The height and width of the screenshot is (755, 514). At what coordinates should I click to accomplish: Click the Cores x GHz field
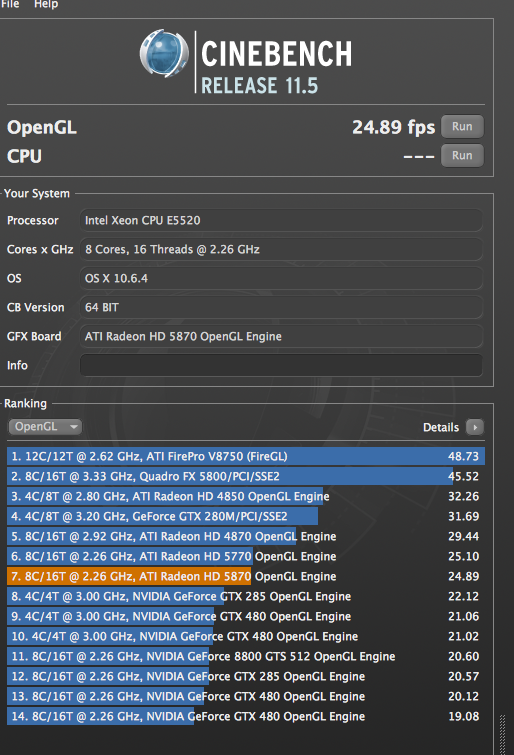281,249
